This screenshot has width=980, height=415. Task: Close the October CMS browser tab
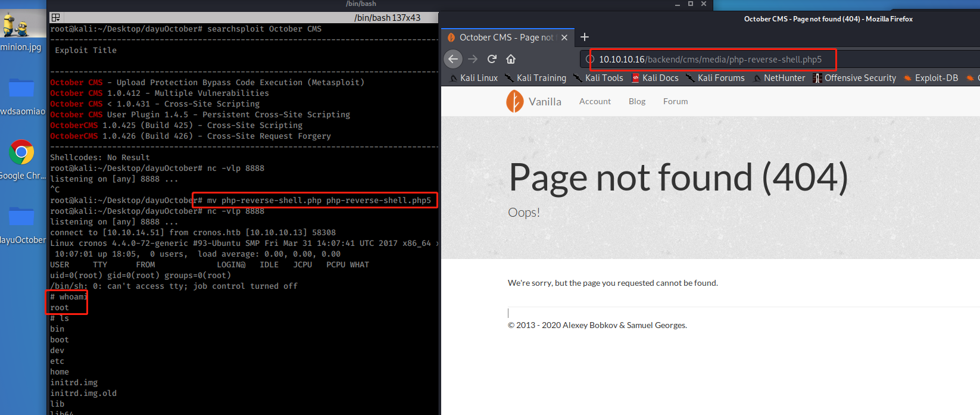point(564,38)
